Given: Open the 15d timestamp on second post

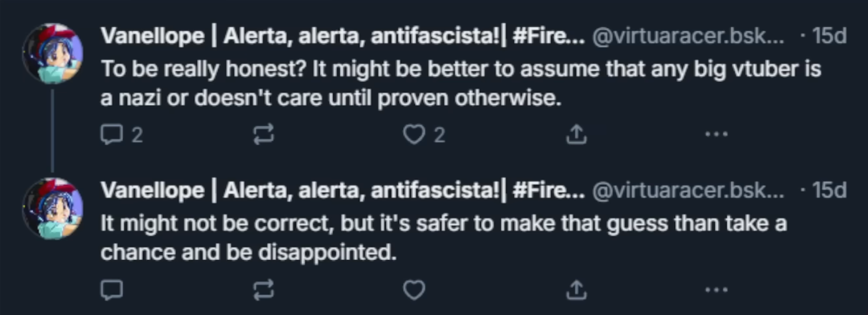Looking at the screenshot, I should 829,191.
